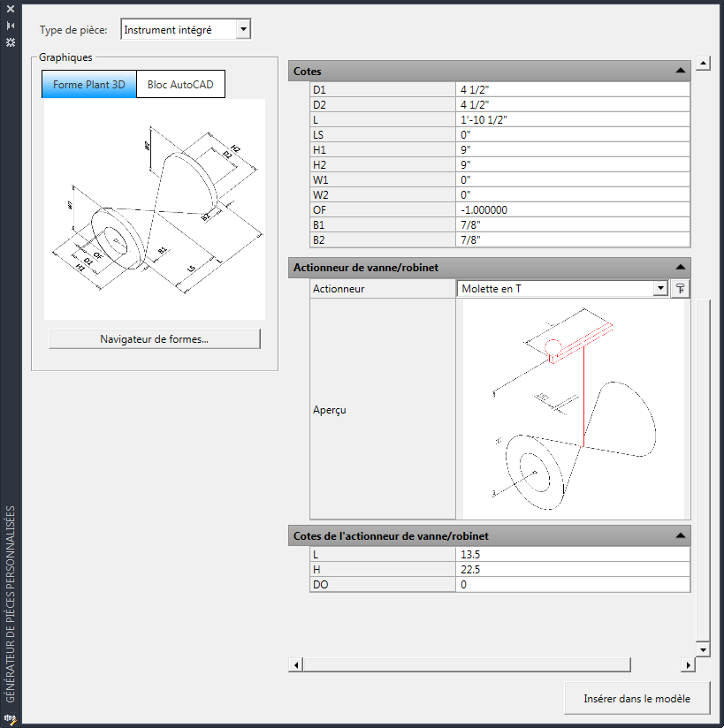Edit actuator L value 13.5
724x728 pixels.
(573, 554)
